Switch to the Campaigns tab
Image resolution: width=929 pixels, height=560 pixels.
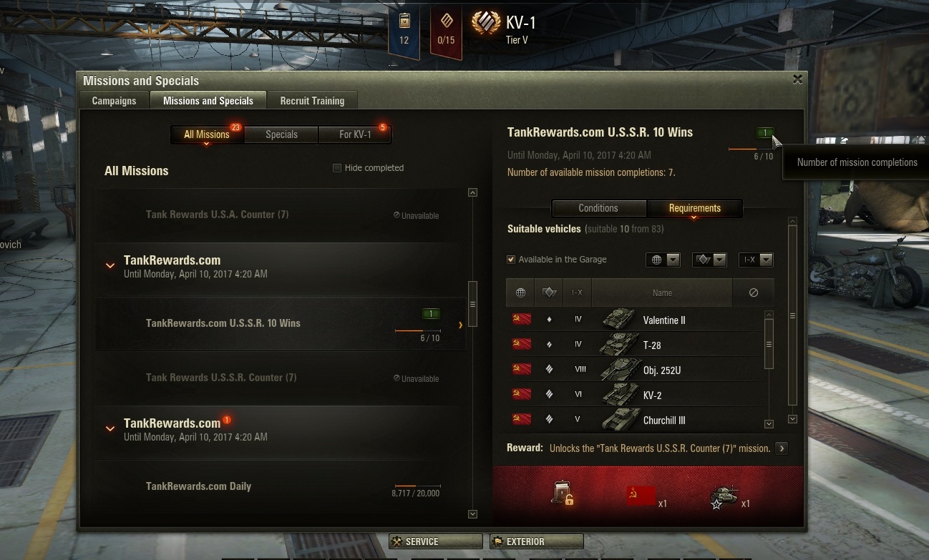114,101
